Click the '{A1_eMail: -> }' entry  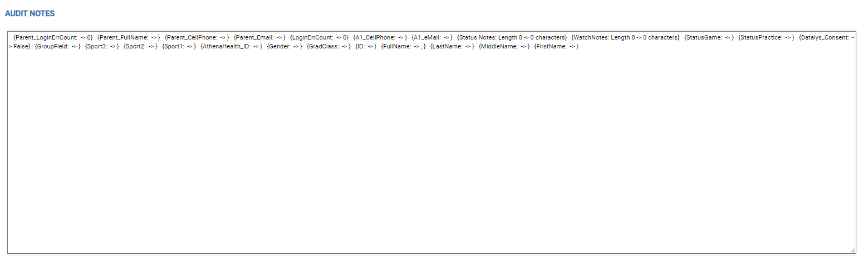(431, 37)
